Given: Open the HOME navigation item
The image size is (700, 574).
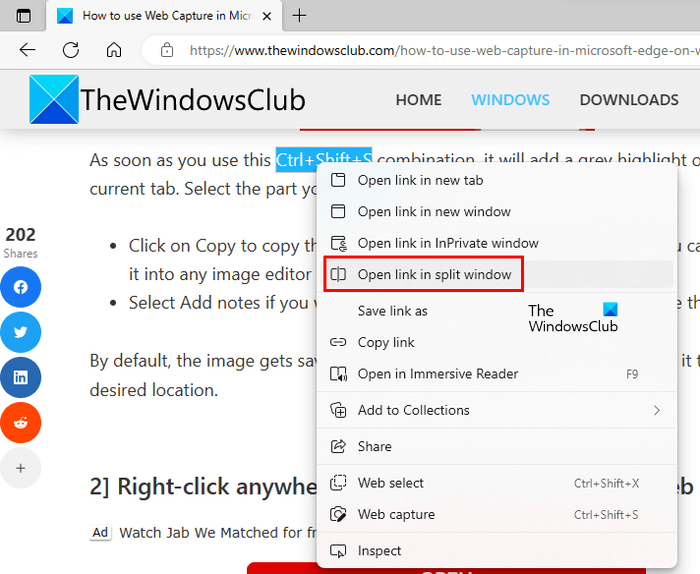Looking at the screenshot, I should coord(418,100).
